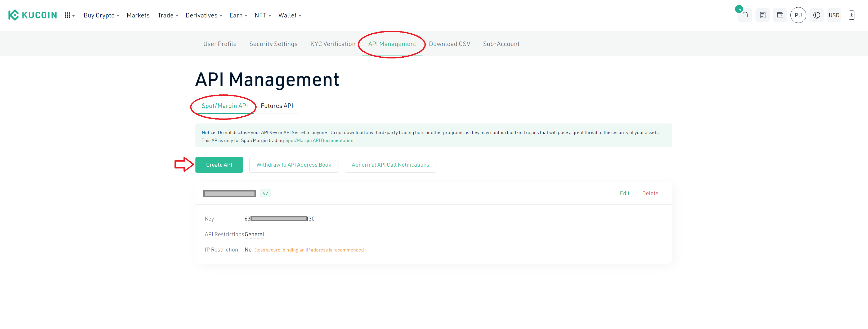Select the Spot/Margin API tab

224,106
